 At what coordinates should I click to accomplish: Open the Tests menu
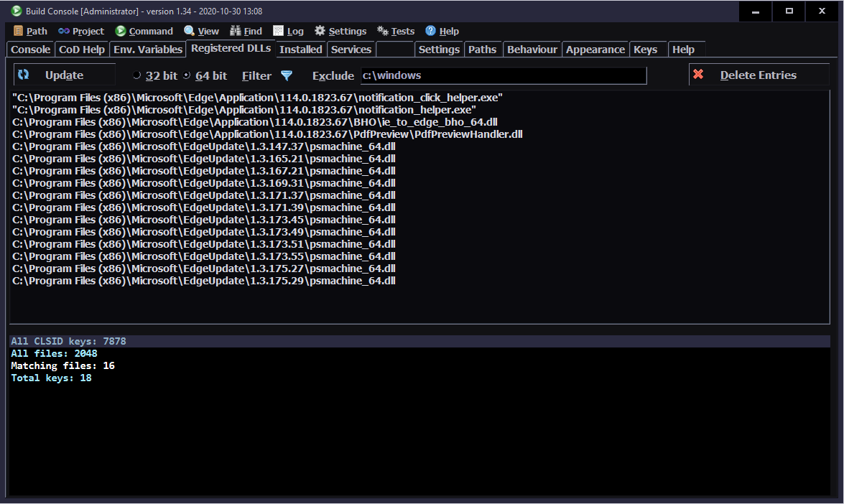(x=396, y=31)
